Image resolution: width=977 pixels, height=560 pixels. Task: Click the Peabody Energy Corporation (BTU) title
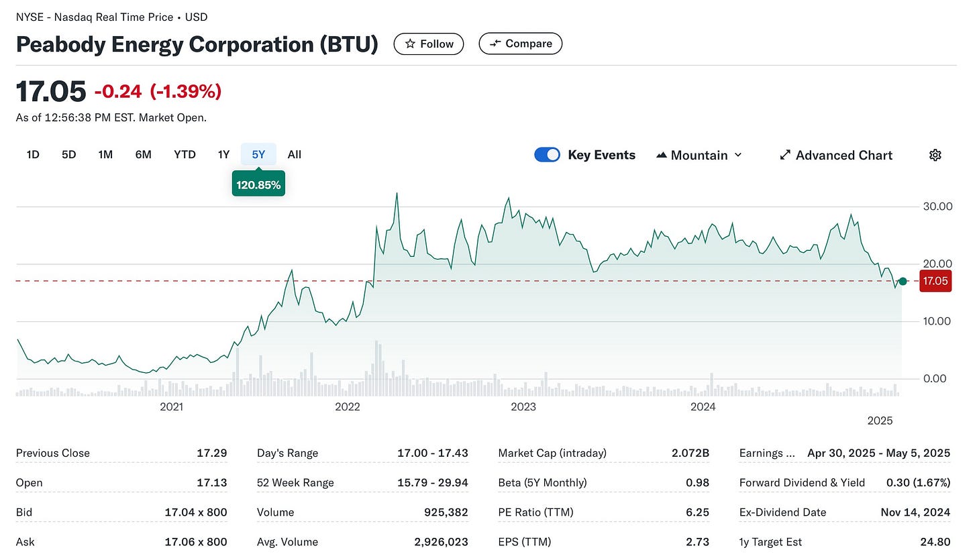pos(197,44)
